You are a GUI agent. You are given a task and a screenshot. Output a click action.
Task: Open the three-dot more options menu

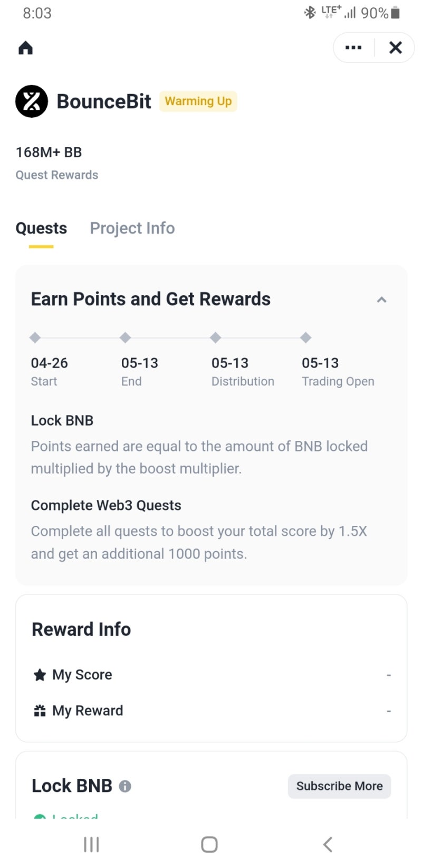(353, 48)
